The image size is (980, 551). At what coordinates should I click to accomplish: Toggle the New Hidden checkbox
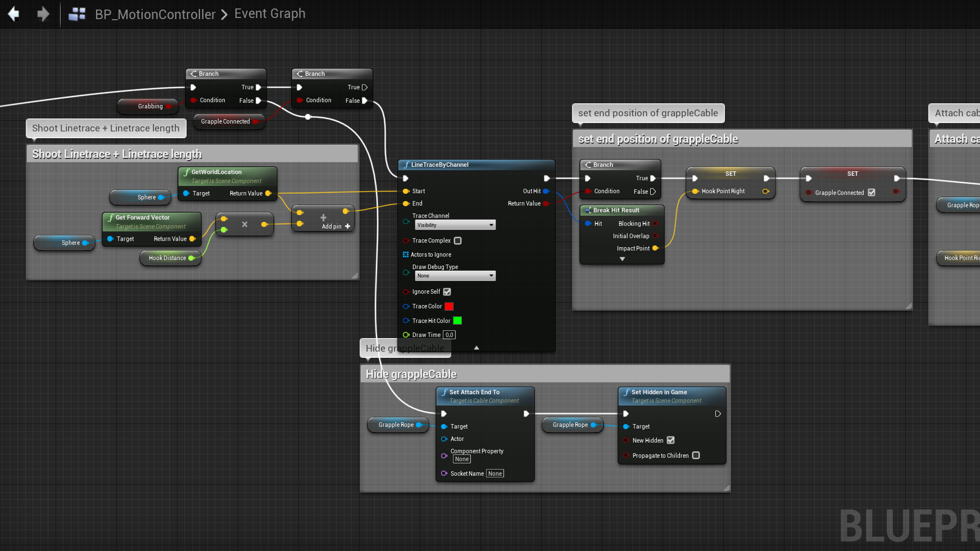coord(670,440)
